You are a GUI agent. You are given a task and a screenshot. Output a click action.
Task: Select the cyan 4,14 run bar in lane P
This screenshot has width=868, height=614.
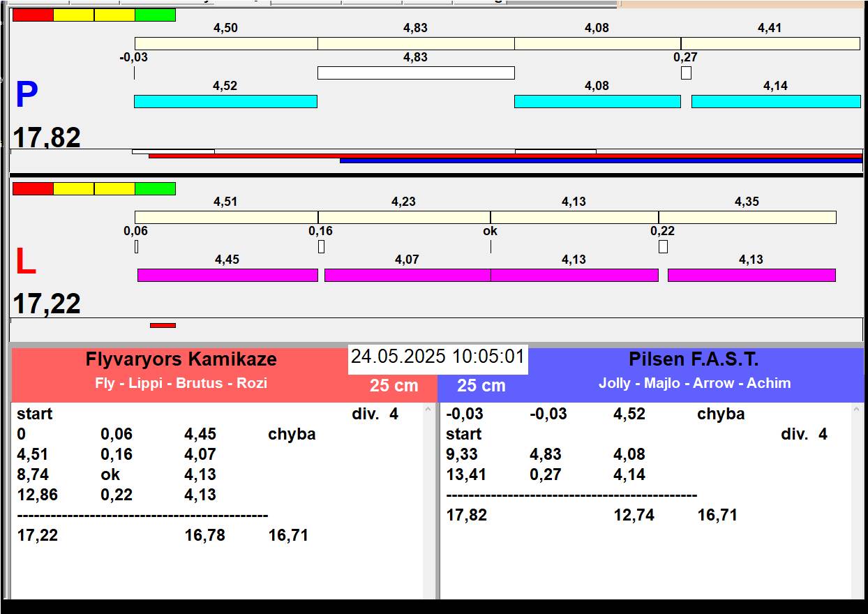pyautogui.click(x=776, y=102)
